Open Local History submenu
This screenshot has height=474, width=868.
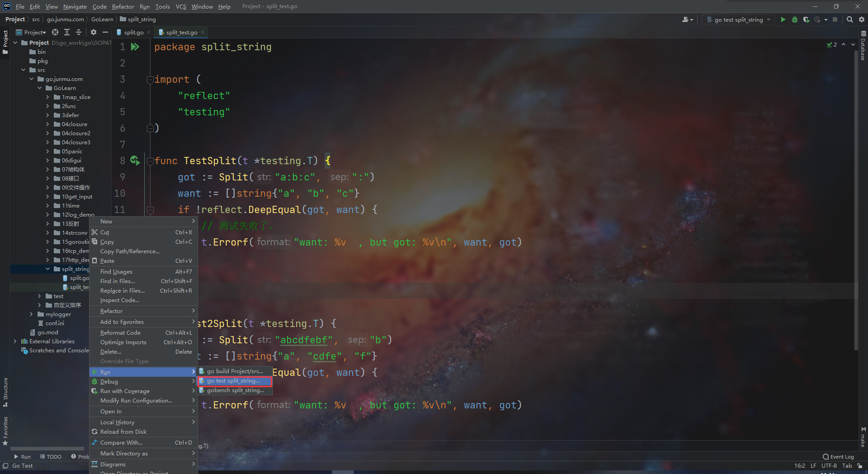(x=143, y=422)
